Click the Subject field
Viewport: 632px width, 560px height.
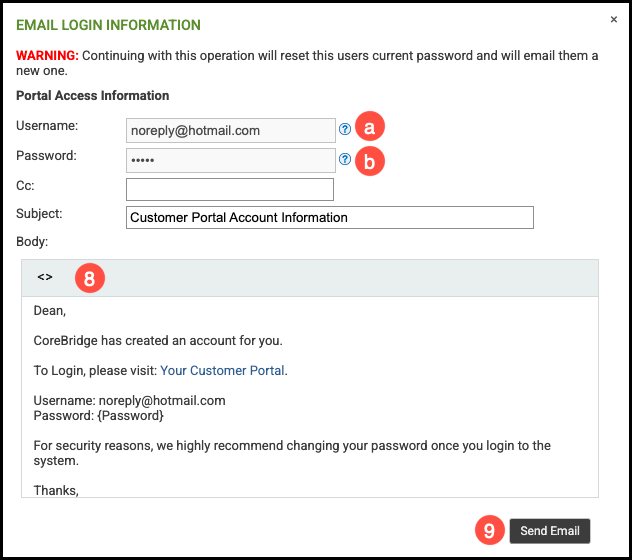330,217
